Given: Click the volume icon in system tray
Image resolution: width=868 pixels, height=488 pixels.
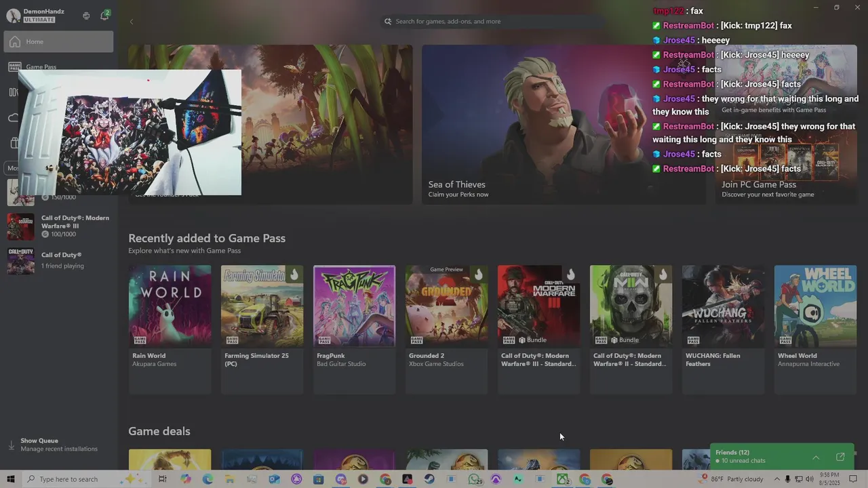Looking at the screenshot, I should click(x=809, y=479).
